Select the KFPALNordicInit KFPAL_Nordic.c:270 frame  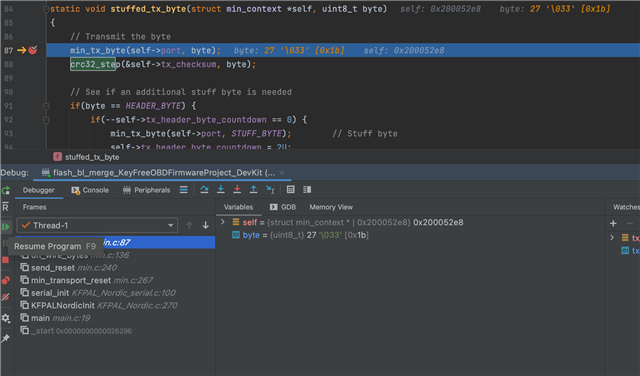tap(115, 306)
